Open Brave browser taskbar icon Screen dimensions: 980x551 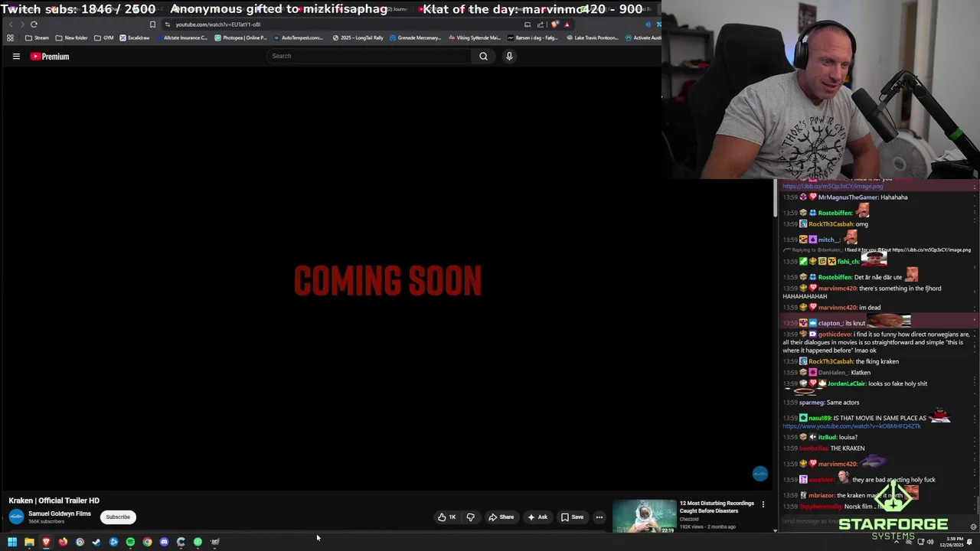pos(46,542)
